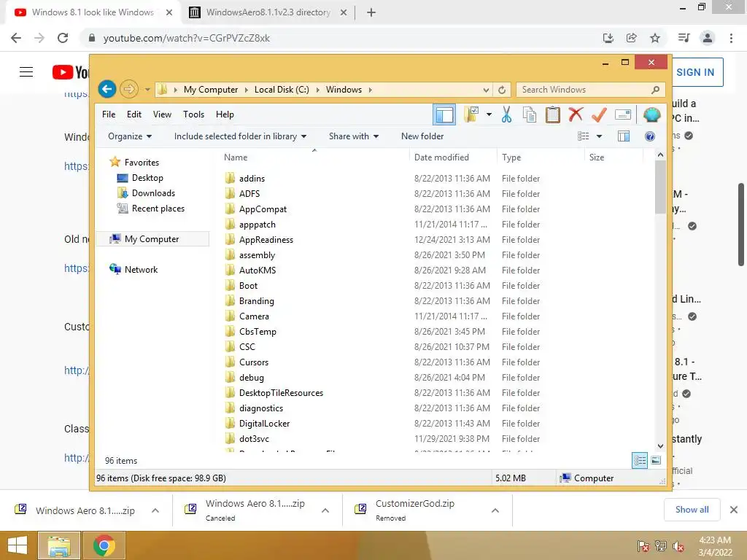Click the red X Delete icon

pos(576,114)
